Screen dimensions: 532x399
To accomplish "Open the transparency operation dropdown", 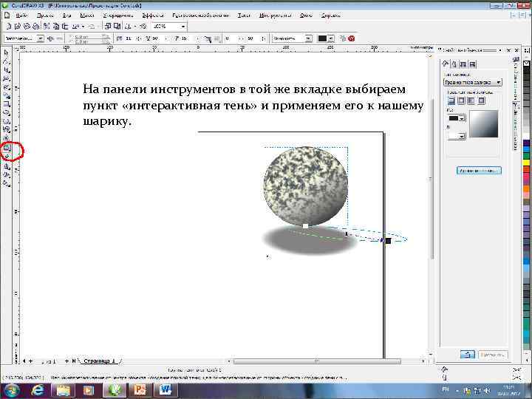I will point(308,38).
